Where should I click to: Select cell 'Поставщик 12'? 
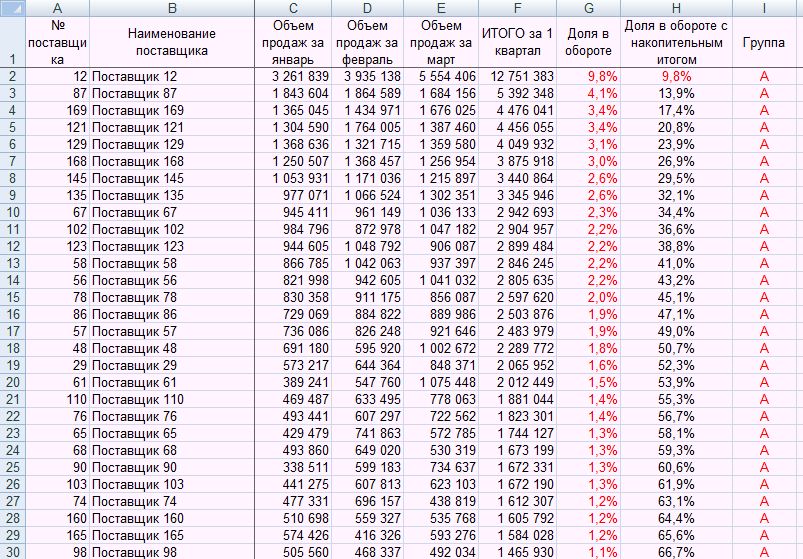pos(172,76)
